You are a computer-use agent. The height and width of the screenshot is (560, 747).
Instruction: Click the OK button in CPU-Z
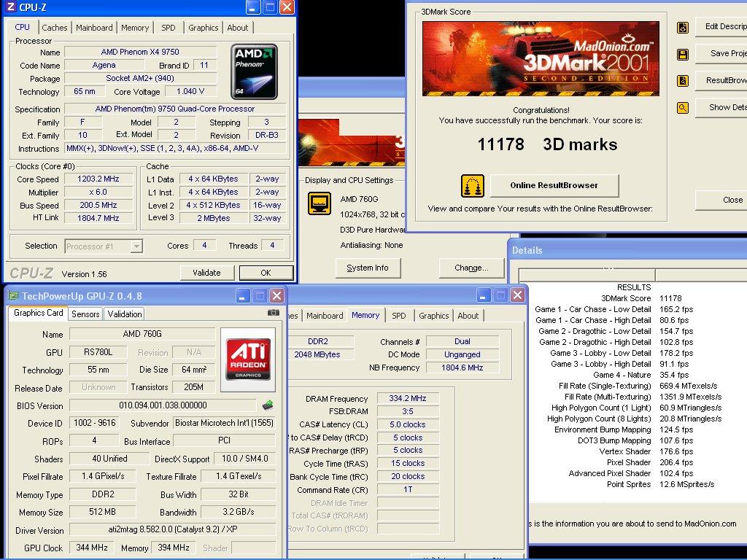(266, 273)
